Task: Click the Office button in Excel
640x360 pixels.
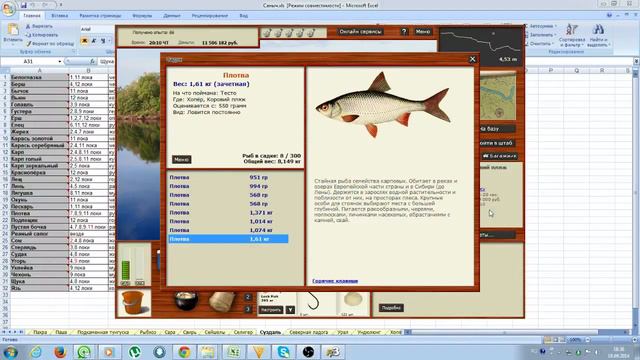Action: (8, 8)
